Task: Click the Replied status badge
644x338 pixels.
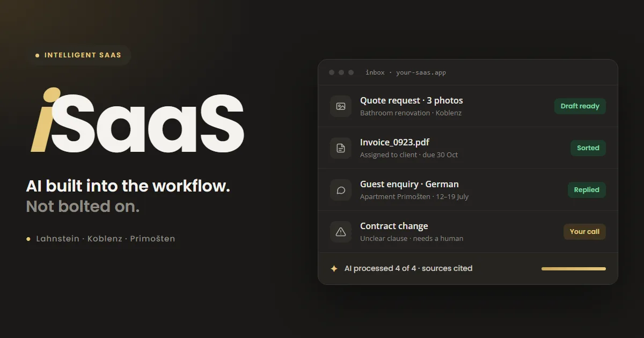Action: [587, 190]
